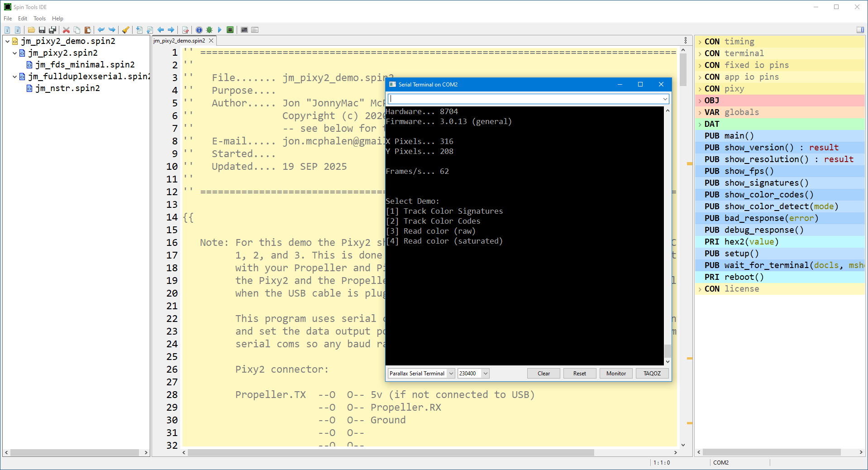Open the Tools menu
This screenshot has width=868, height=470.
39,19
